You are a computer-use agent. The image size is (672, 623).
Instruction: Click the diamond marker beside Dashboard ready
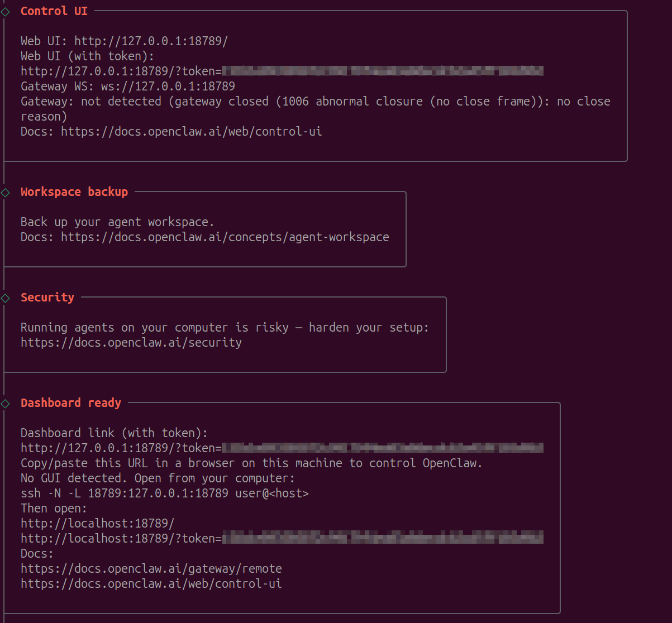click(5, 404)
